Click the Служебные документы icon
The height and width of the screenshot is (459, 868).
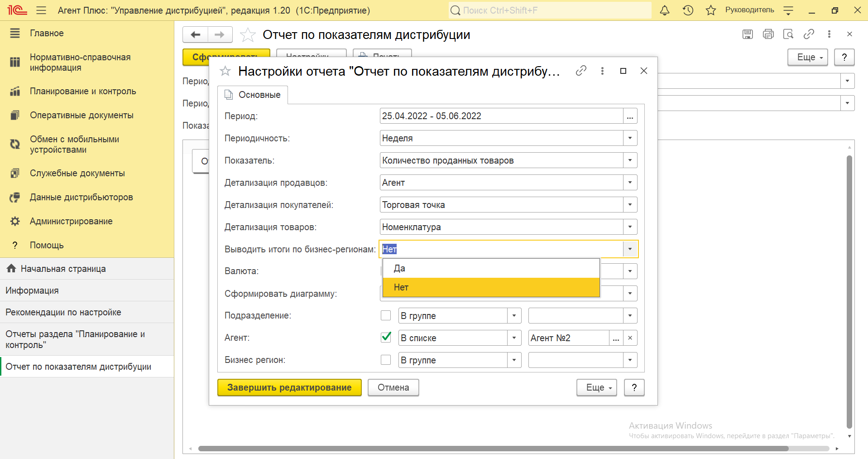coord(15,173)
